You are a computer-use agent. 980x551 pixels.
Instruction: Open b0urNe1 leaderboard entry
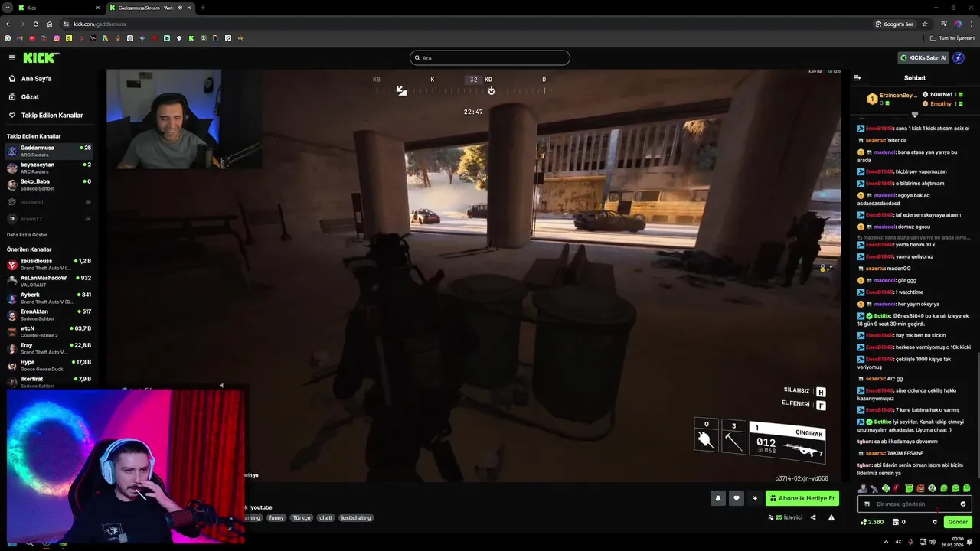pos(942,94)
